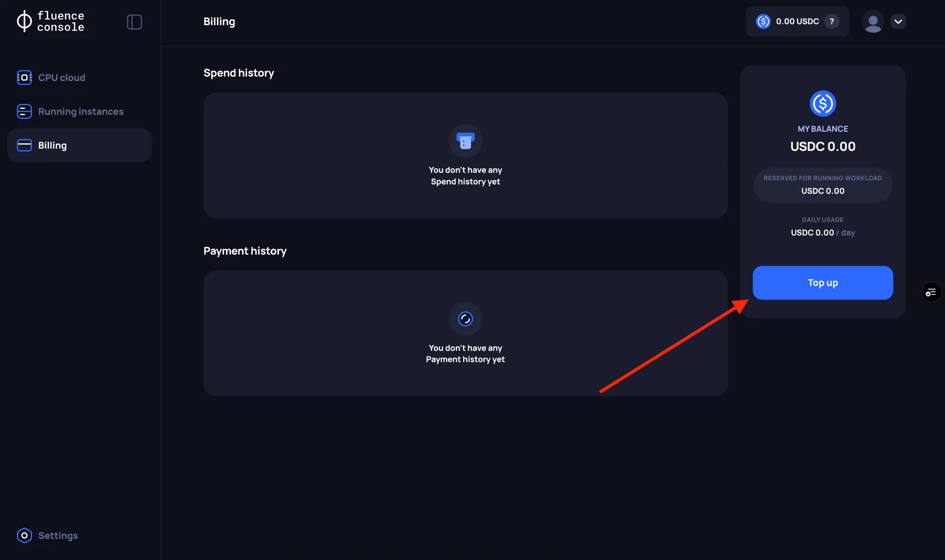Click the spinner icon in Payment history
This screenshot has height=560, width=945.
pyautogui.click(x=465, y=318)
